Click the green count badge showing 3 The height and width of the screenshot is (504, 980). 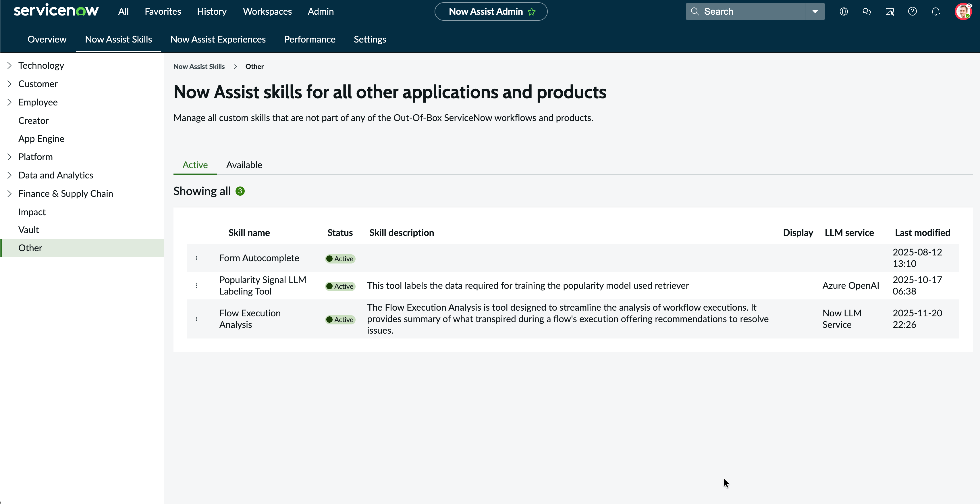tap(240, 191)
